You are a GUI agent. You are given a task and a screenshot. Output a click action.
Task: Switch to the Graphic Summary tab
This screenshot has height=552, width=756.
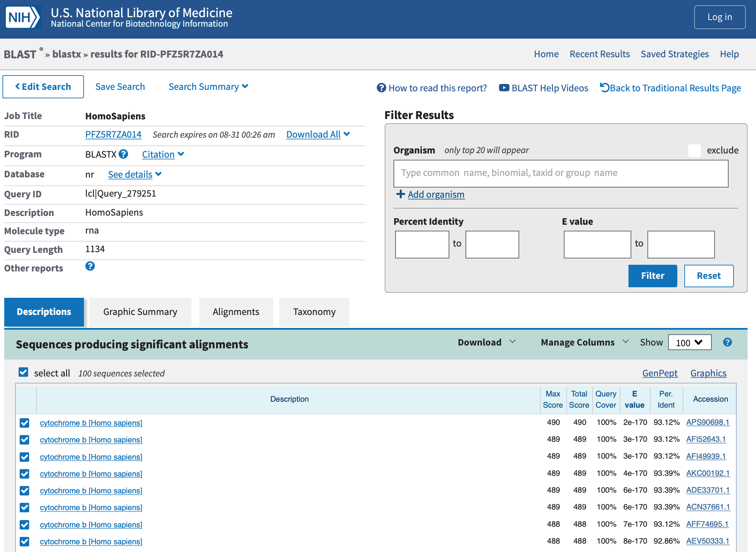pyautogui.click(x=140, y=312)
